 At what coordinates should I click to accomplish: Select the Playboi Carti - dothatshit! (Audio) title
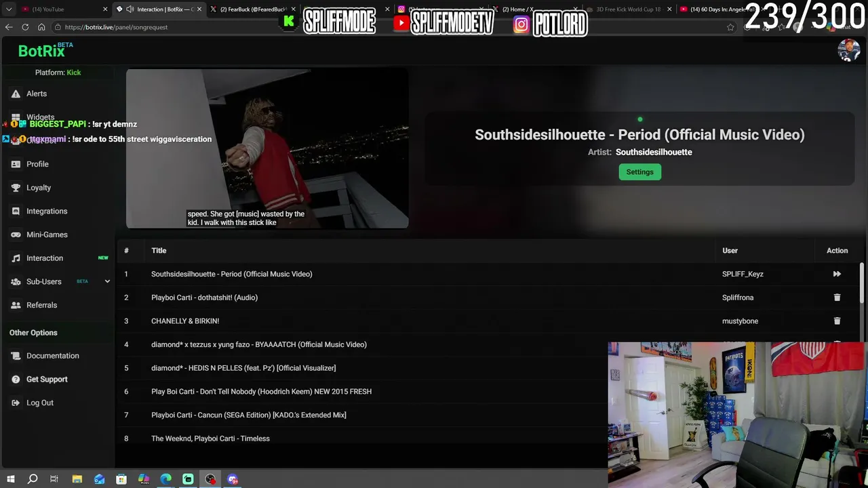[x=204, y=298]
